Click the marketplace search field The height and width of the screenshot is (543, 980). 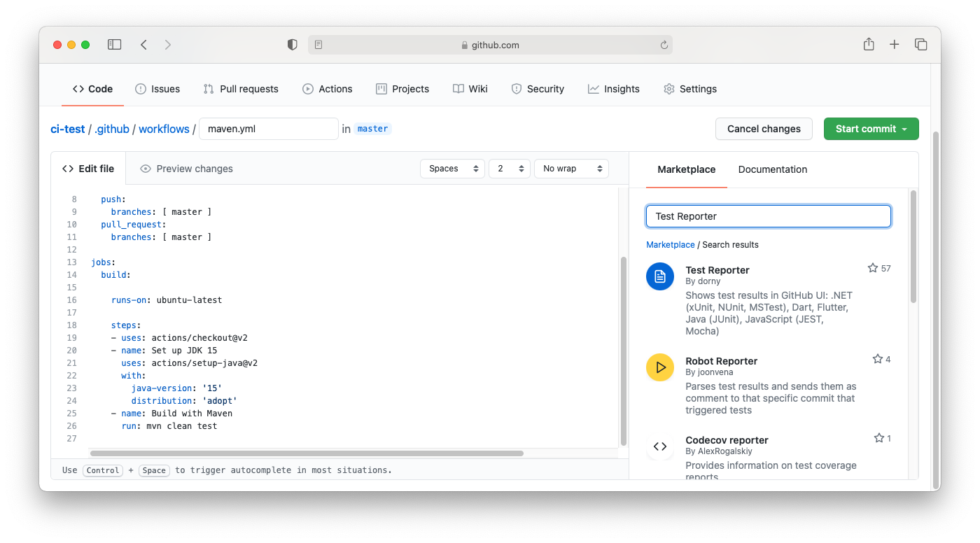pyautogui.click(x=769, y=216)
